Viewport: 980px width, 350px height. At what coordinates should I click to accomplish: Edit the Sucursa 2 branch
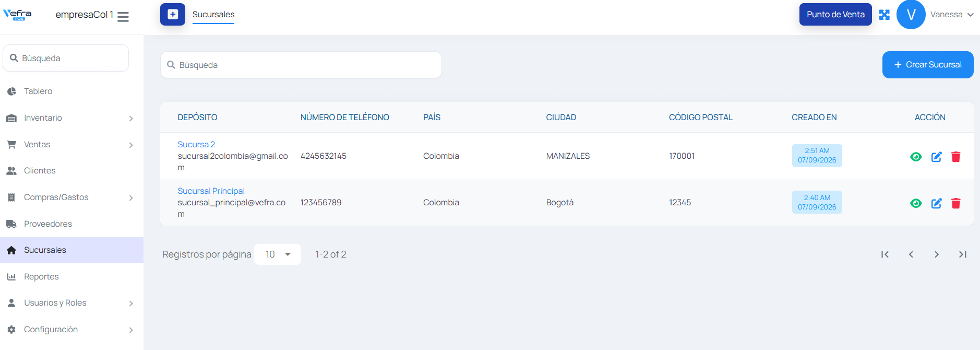pyautogui.click(x=937, y=157)
